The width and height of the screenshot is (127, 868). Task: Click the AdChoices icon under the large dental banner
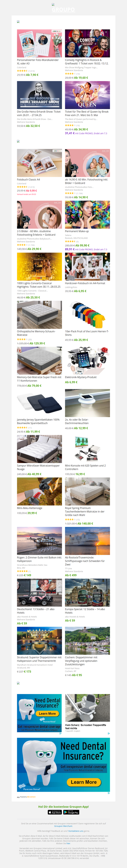(x=109, y=794)
